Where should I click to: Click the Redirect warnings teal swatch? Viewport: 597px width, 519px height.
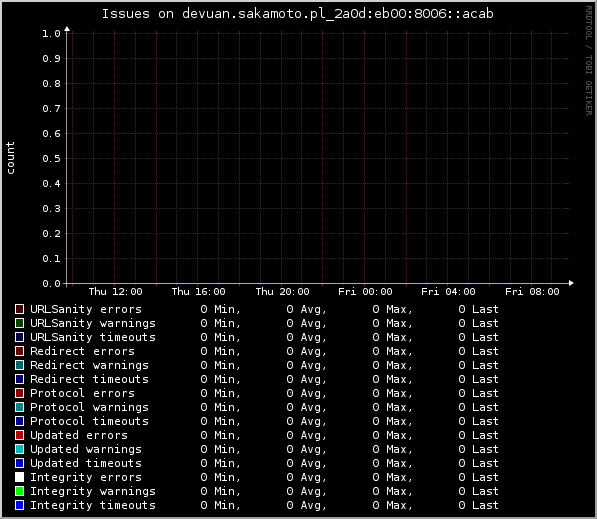point(19,365)
